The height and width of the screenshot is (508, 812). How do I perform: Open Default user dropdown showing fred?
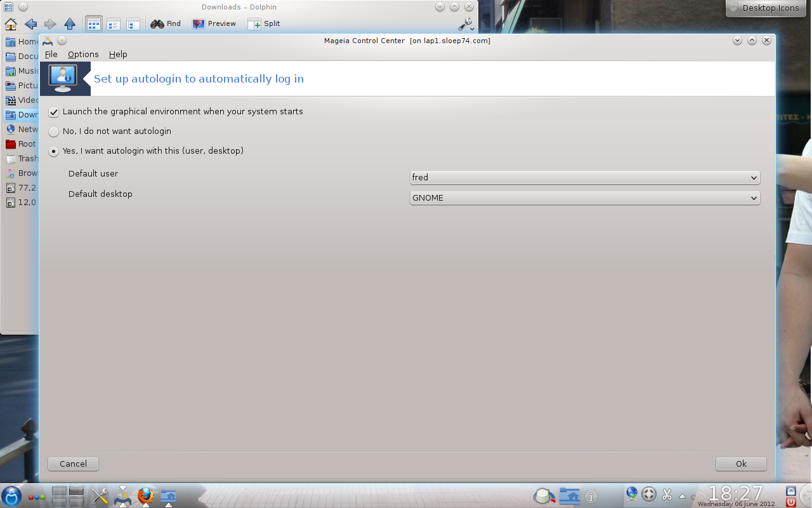coord(585,178)
